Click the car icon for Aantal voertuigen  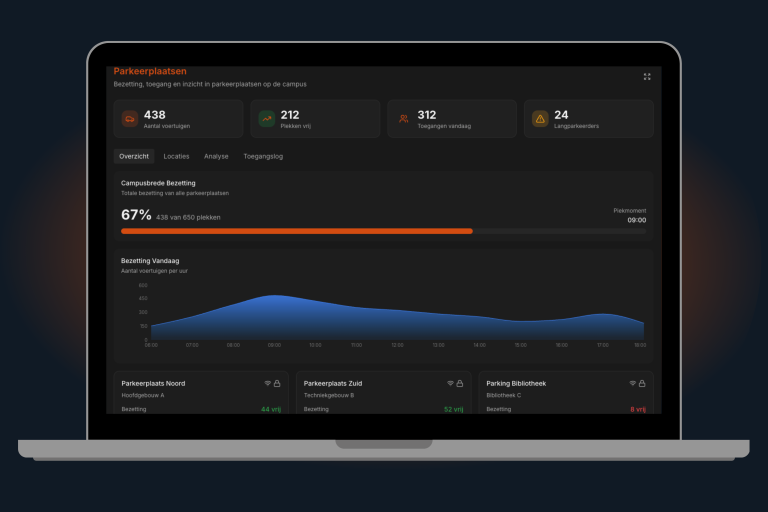click(130, 119)
